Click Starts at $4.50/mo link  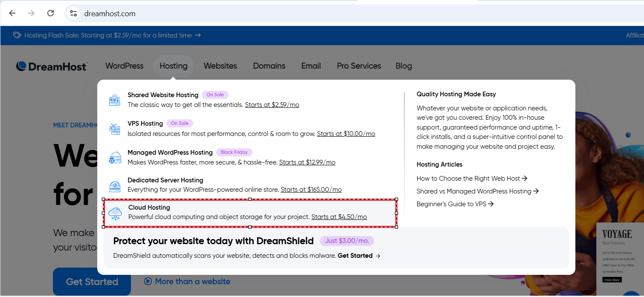[339, 217]
